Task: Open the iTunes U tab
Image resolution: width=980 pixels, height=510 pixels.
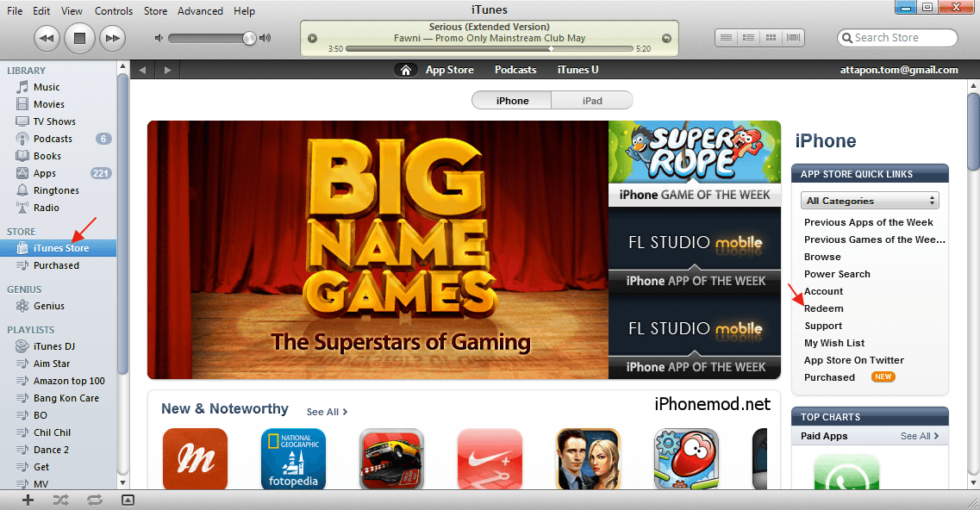Action: [x=578, y=70]
